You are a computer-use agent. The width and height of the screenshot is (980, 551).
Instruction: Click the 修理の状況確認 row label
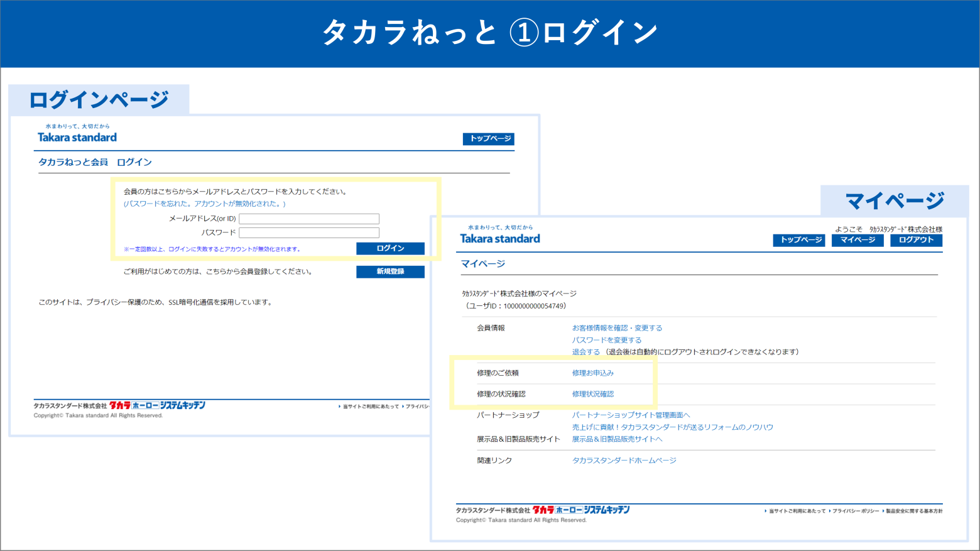pos(501,394)
